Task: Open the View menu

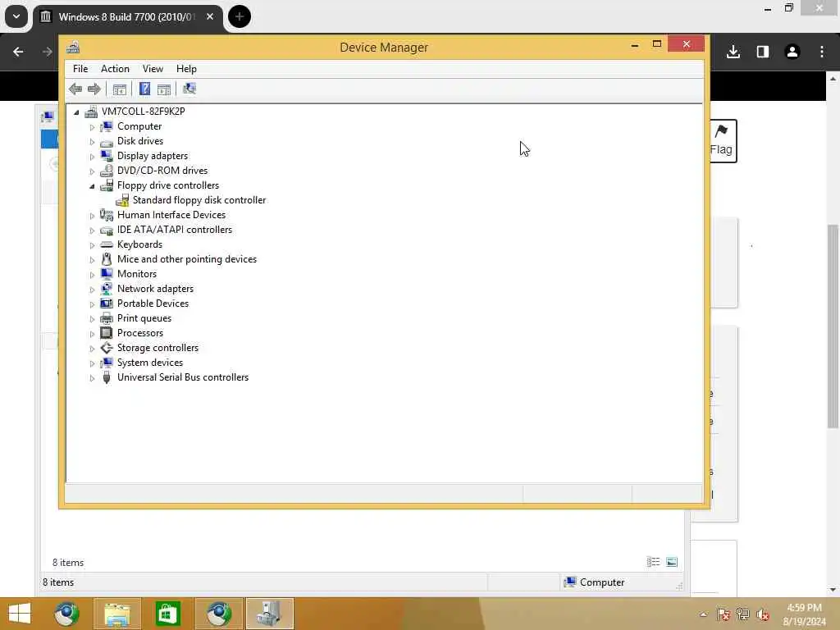Action: [153, 69]
